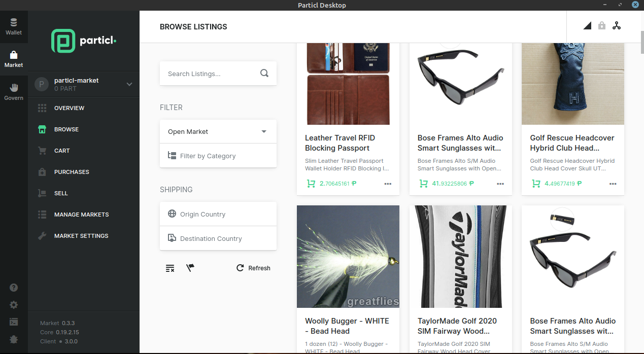Click the 4.49677419 price on Golf Rescue listing

tap(563, 184)
